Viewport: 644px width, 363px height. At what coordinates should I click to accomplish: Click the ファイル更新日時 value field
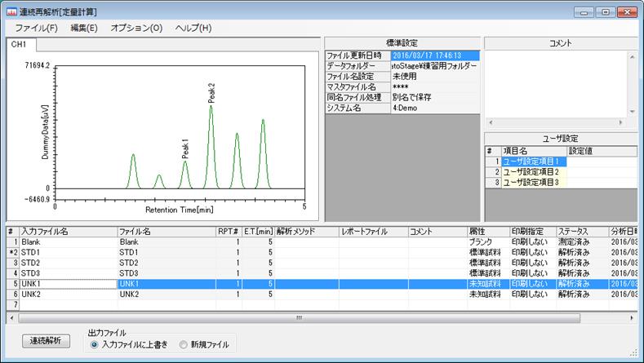point(433,55)
